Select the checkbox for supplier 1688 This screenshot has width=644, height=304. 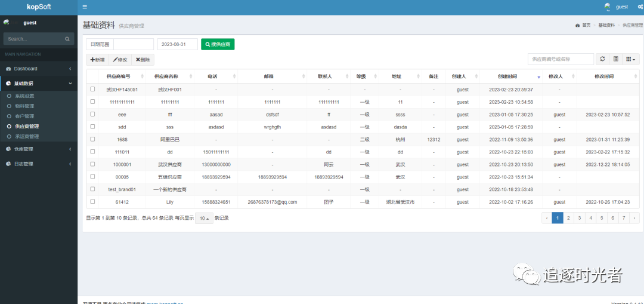click(92, 139)
